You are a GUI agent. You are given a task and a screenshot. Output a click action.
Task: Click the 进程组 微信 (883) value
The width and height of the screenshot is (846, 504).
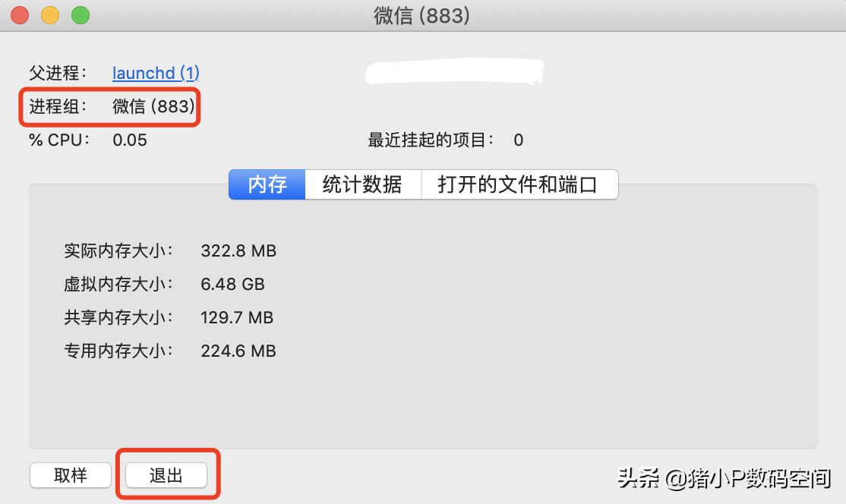point(153,106)
